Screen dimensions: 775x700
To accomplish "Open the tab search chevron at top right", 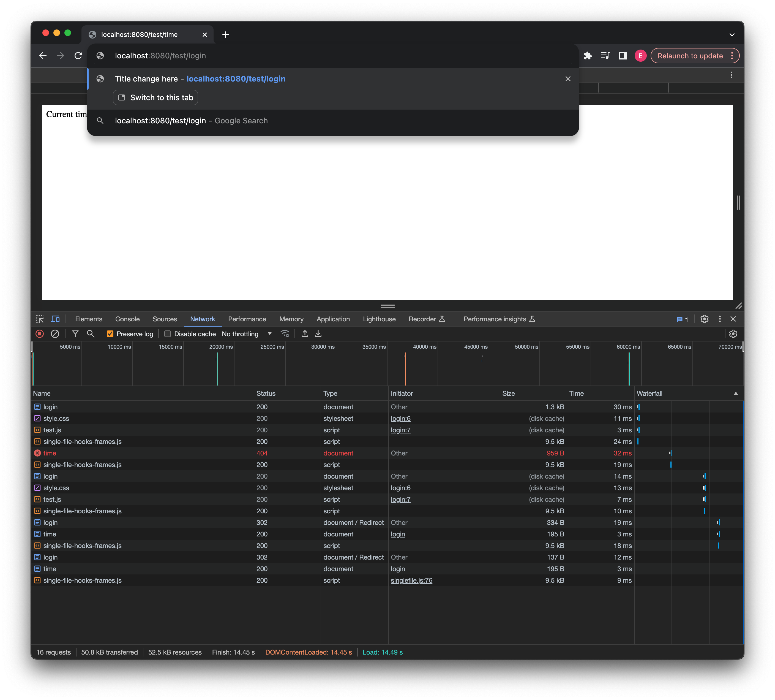I will pos(732,35).
